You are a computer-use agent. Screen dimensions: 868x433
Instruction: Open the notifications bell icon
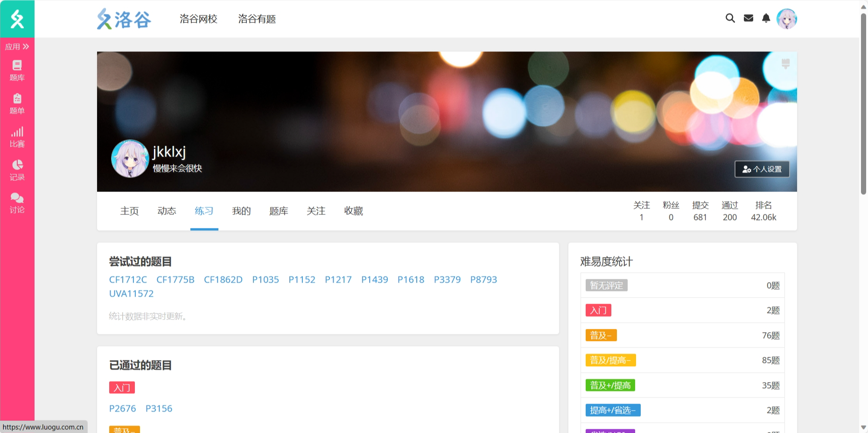766,18
